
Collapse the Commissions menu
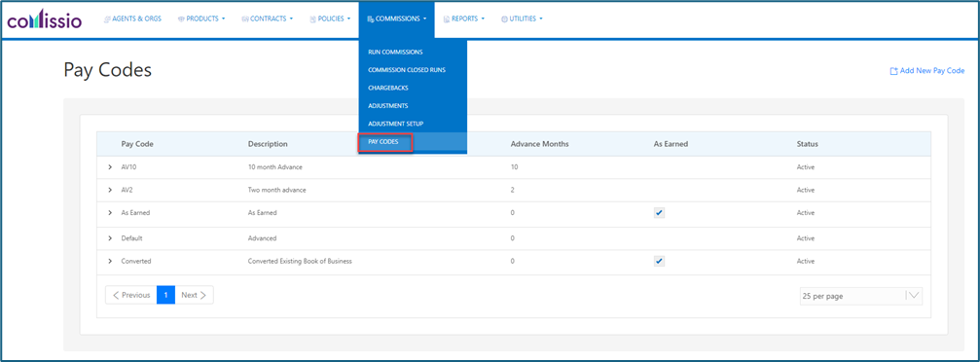click(x=397, y=18)
